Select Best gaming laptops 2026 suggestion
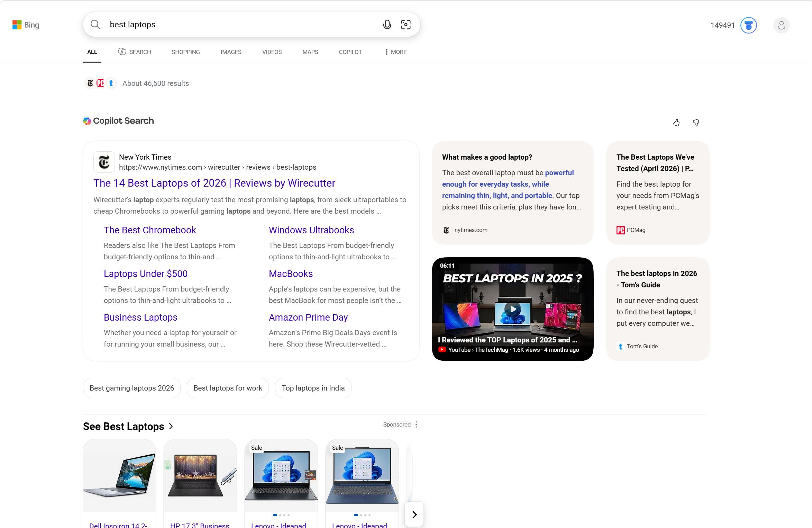Image resolution: width=812 pixels, height=528 pixels. point(132,388)
